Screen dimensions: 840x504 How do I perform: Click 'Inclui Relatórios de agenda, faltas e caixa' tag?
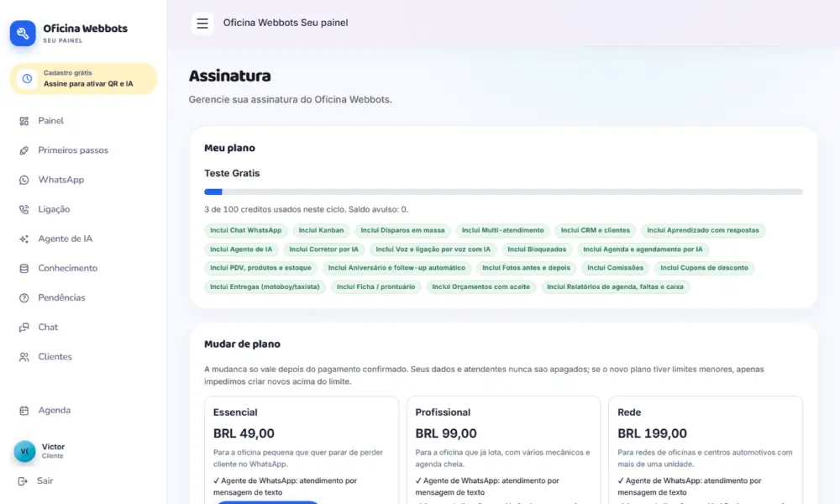tap(615, 287)
